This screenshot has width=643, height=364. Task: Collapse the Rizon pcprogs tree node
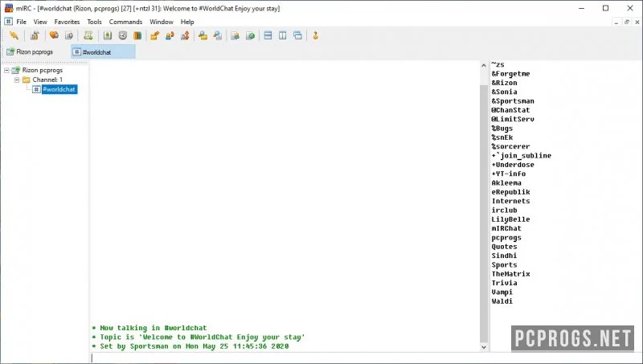point(6,71)
